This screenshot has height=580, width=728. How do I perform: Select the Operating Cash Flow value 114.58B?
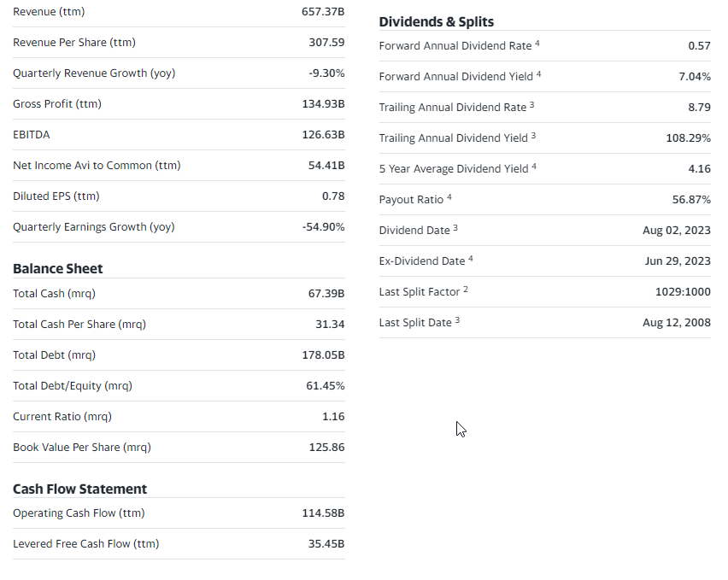pos(323,513)
